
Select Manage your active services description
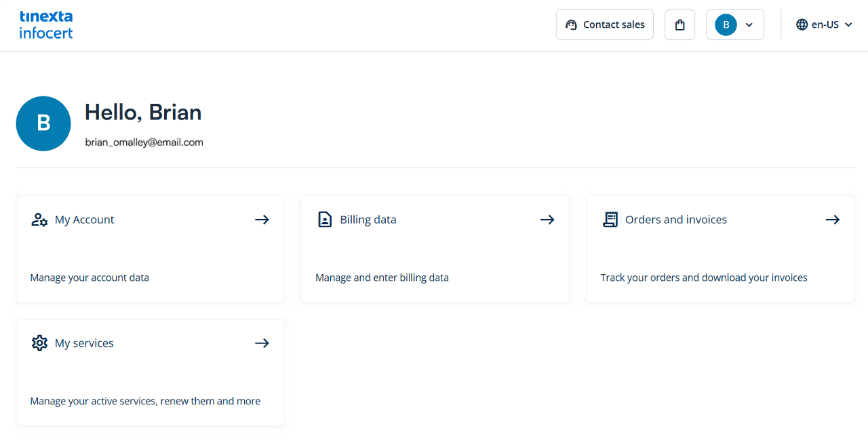pyautogui.click(x=145, y=401)
